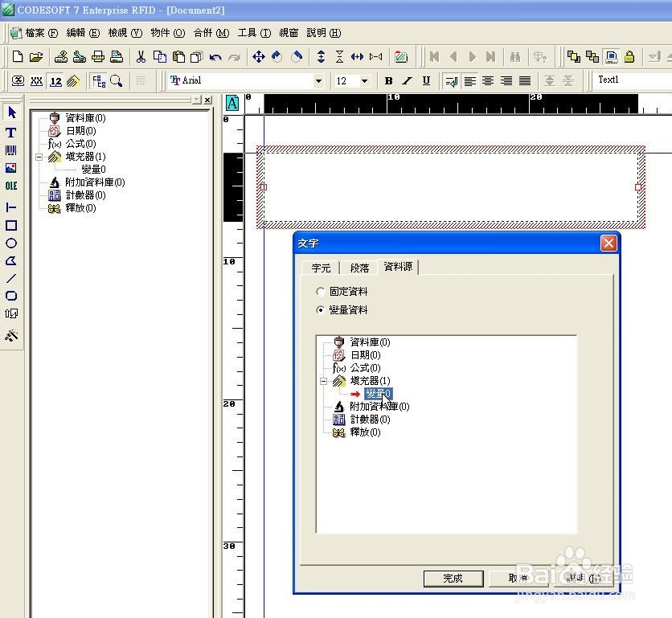Viewport: 672px width, 618px height.
Task: Click the Paste clipboard icon
Action: (178, 56)
